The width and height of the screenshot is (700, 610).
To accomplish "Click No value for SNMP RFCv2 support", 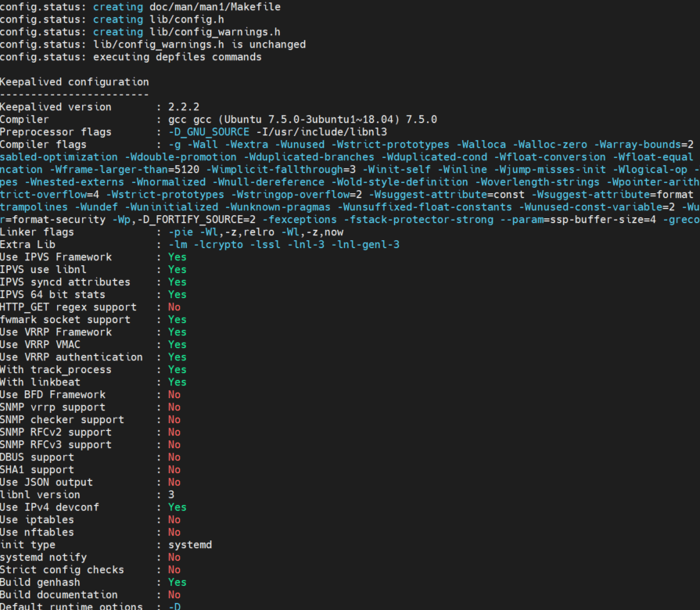I will coord(174,432).
